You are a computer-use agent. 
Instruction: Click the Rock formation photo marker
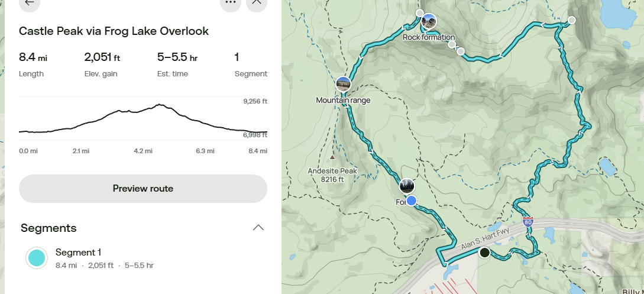click(x=429, y=22)
